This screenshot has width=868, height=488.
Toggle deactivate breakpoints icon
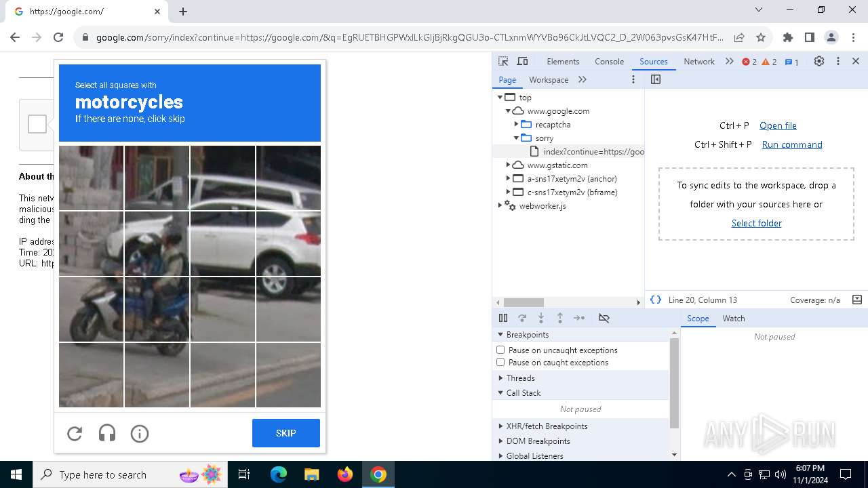click(x=604, y=318)
